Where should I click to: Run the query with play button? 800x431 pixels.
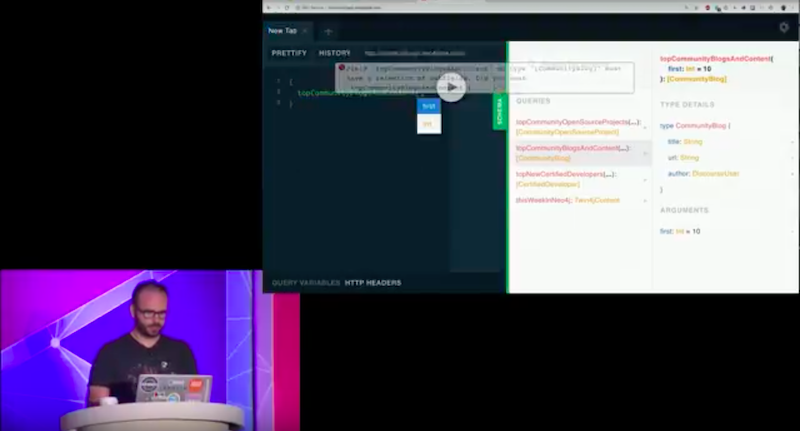tap(451, 87)
